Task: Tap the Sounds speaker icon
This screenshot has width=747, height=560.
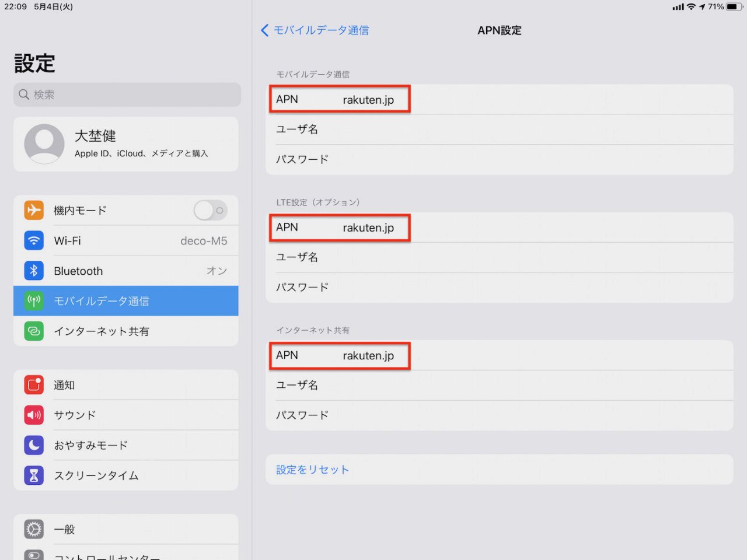Action: click(x=34, y=415)
